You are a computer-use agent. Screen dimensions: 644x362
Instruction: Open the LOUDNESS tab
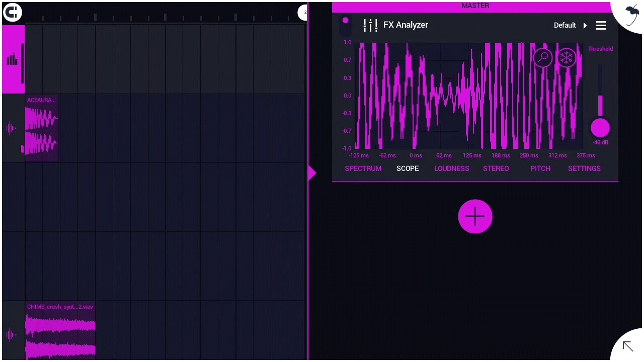452,168
